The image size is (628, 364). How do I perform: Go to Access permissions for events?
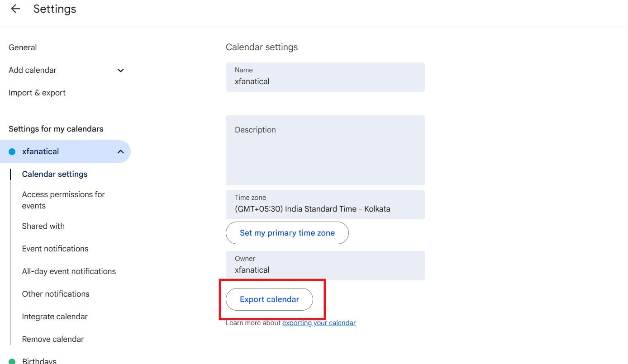tap(63, 200)
